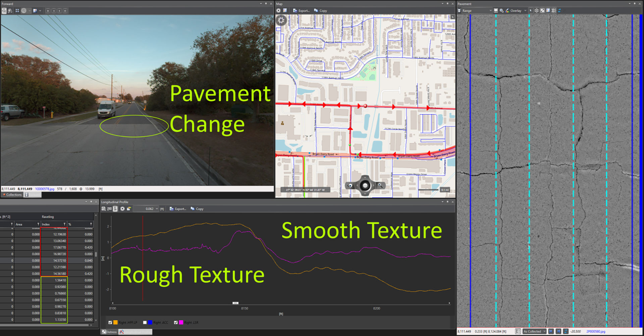Click the thumbnail grid icon in Forward toolbar
644x336 pixels.
(x=17, y=11)
